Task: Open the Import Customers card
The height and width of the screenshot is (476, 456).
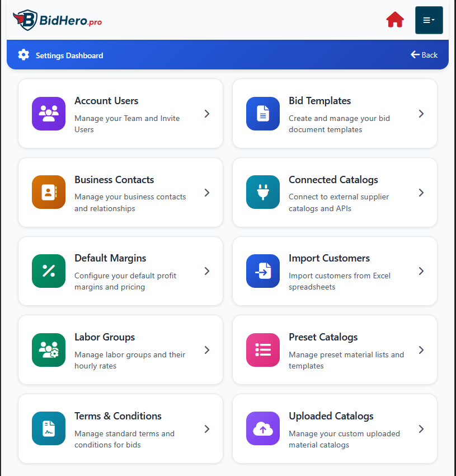Action: tap(335, 271)
